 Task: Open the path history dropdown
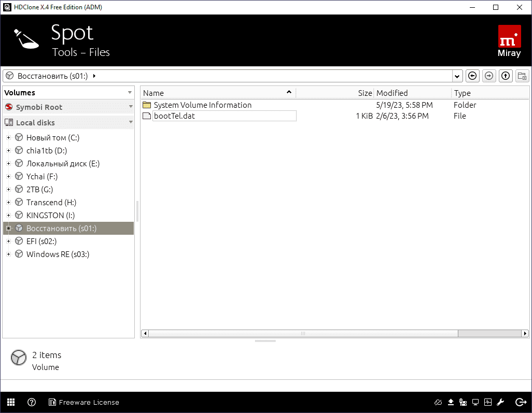[457, 76]
